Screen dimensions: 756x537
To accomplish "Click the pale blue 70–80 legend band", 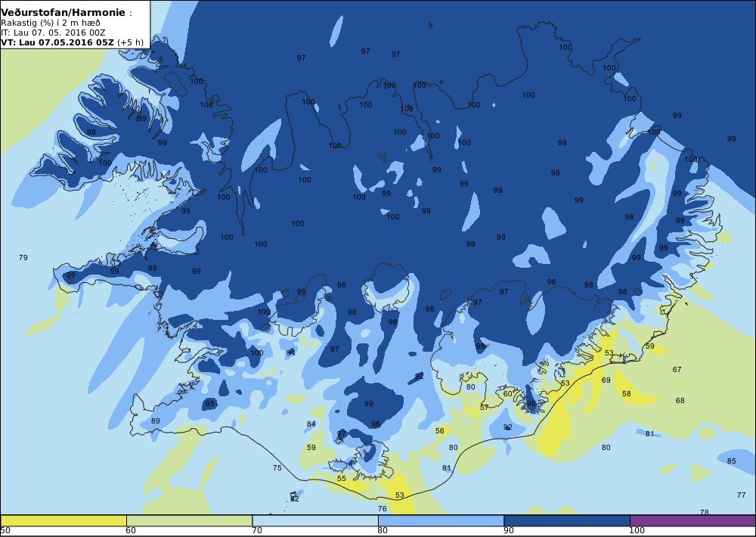I will tap(314, 520).
